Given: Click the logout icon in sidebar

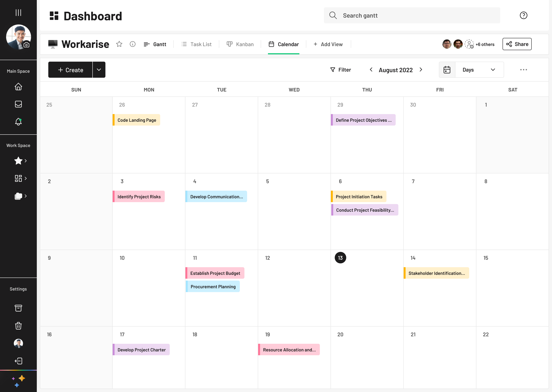Looking at the screenshot, I should [18, 361].
